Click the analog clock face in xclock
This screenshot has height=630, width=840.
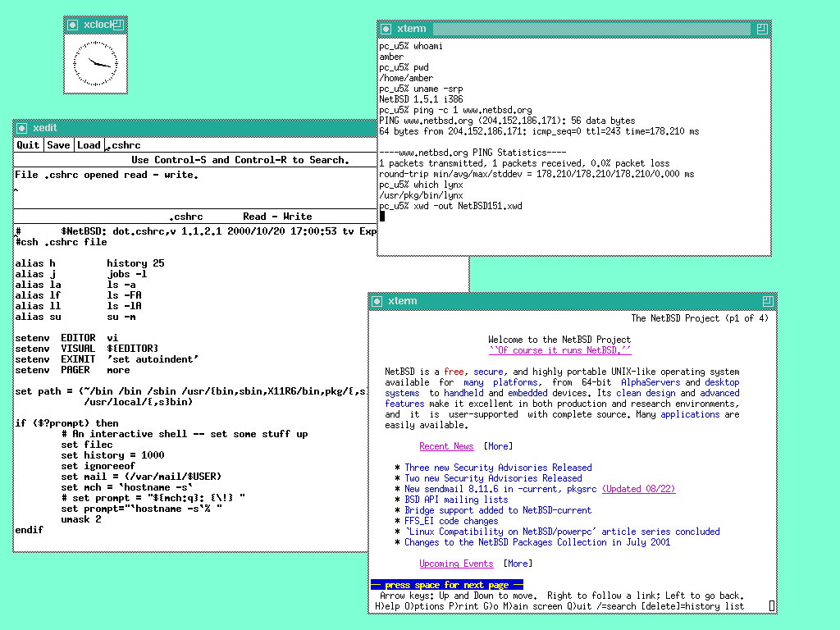95,64
